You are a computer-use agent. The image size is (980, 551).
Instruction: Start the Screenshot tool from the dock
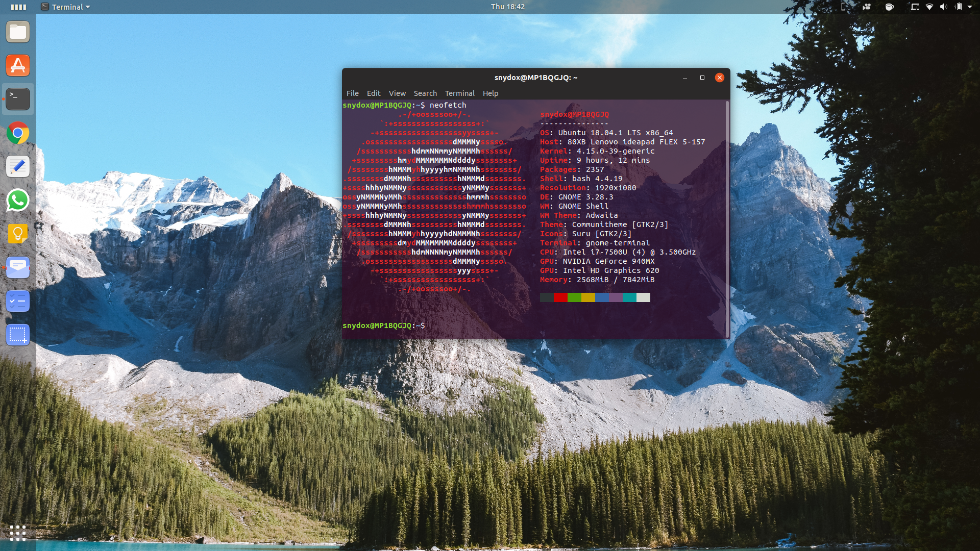[18, 335]
